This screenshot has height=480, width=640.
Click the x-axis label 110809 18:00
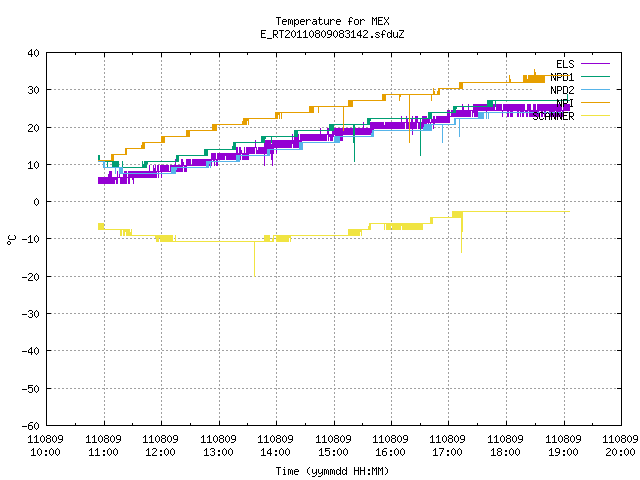coord(506,446)
